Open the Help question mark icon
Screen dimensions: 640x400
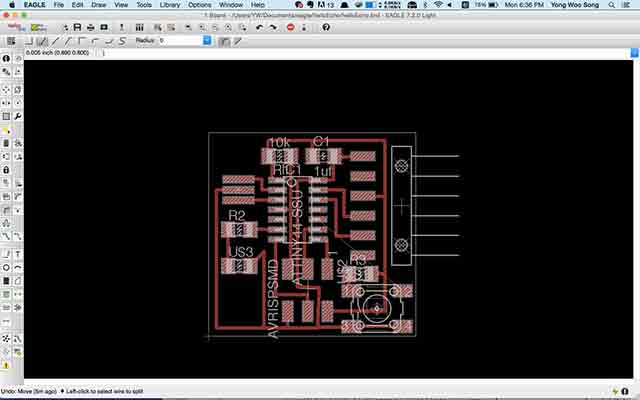click(x=326, y=27)
